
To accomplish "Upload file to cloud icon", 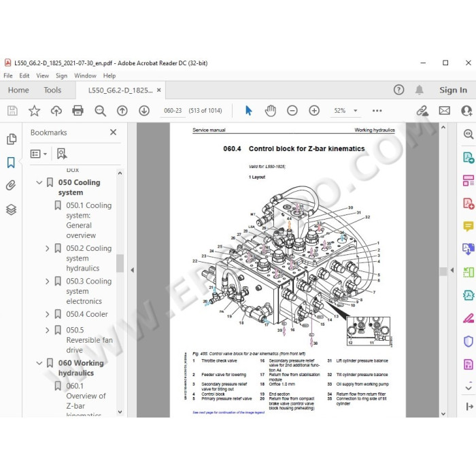I will 56,110.
